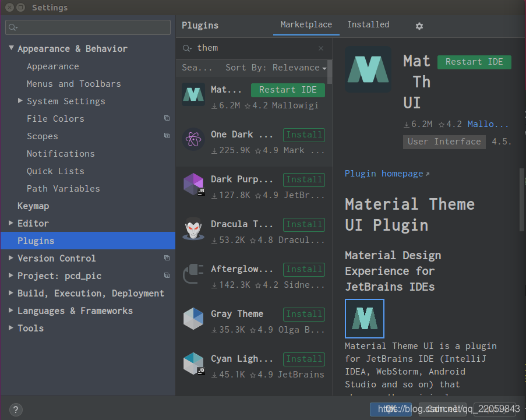Install the Afterglow theme plugin
The image size is (526, 420).
pyautogui.click(x=304, y=269)
